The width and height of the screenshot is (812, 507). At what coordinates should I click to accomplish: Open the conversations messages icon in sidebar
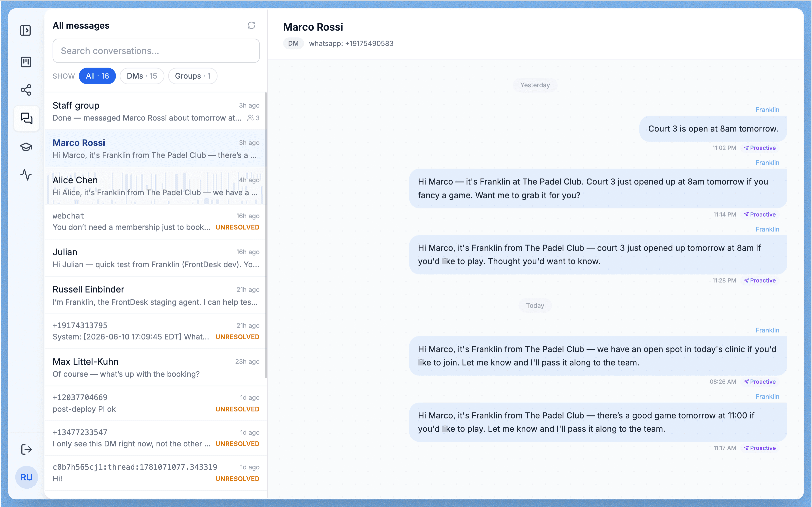(x=27, y=118)
